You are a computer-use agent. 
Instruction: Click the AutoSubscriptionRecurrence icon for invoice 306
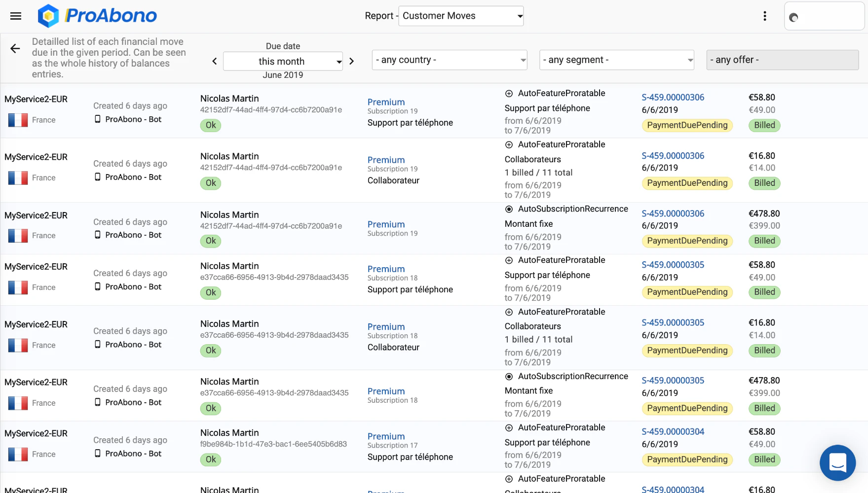(x=509, y=209)
